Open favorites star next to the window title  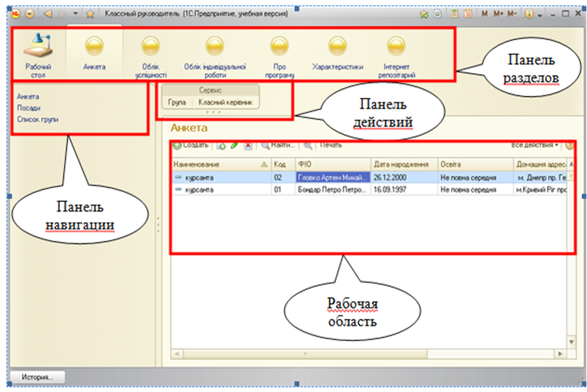90,14
